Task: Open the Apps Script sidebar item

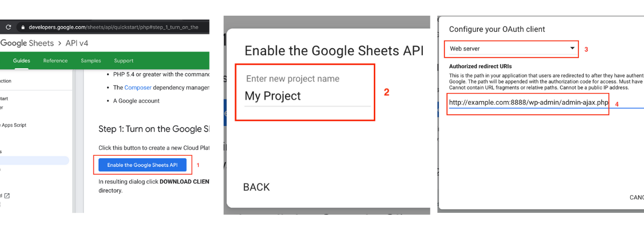Action: click(x=13, y=125)
